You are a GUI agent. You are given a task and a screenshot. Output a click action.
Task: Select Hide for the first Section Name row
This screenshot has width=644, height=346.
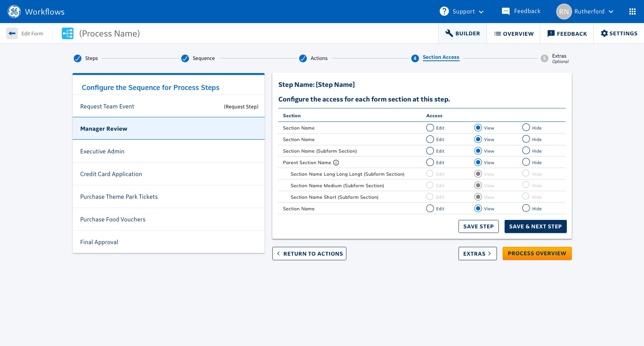(x=526, y=128)
